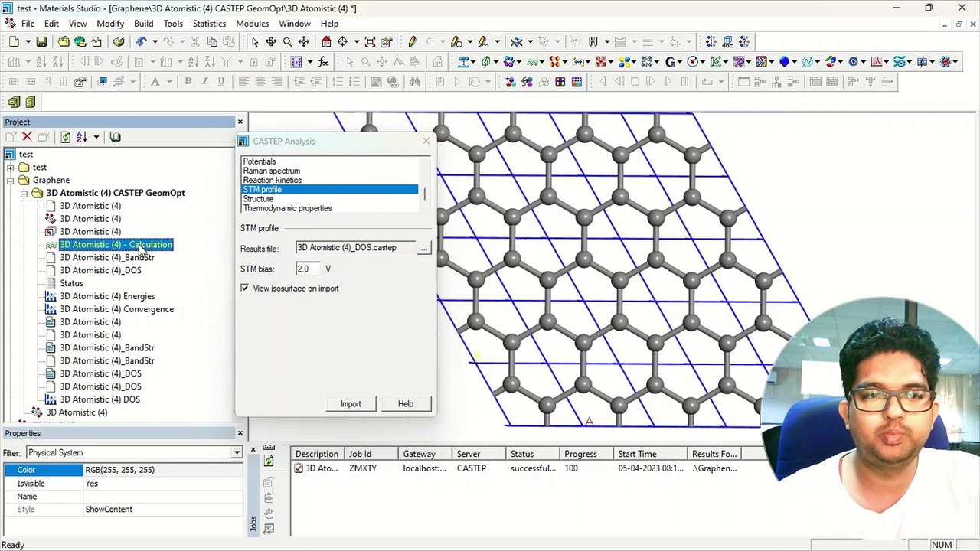Open the Filter Physical System combo box
This screenshot has height=551, width=980.
tap(134, 452)
